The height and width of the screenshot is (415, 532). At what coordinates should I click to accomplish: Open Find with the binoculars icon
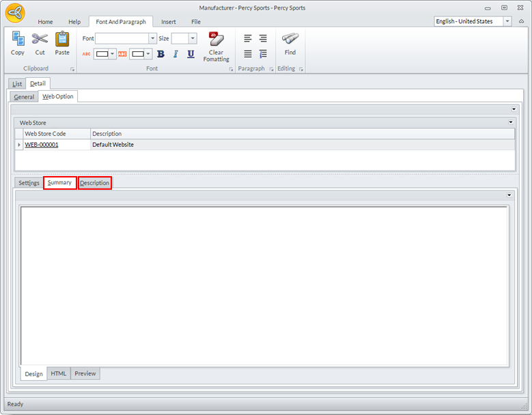(x=290, y=40)
